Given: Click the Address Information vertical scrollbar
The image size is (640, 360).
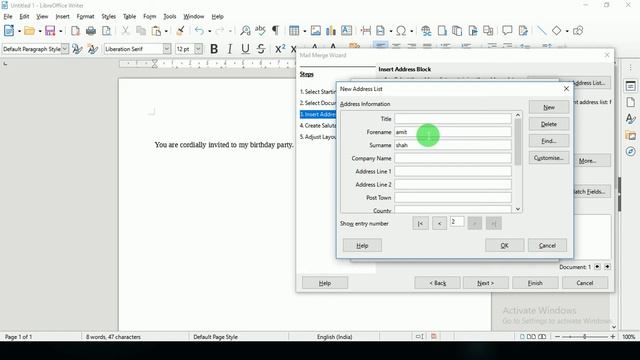Looking at the screenshot, I should point(518,162).
